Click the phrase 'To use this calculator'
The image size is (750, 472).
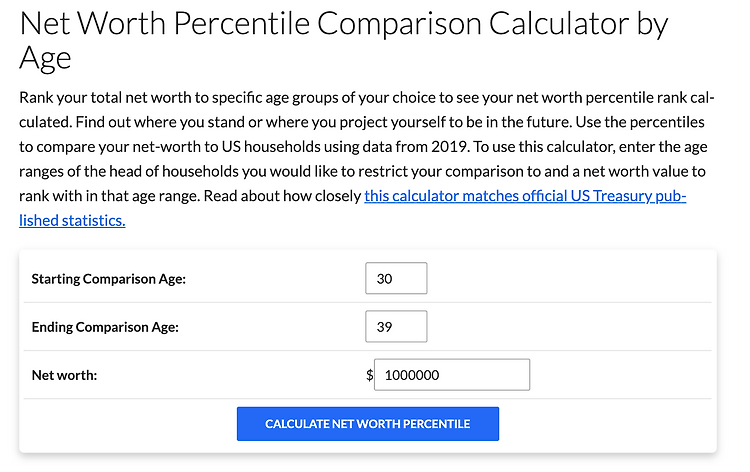[x=544, y=147]
